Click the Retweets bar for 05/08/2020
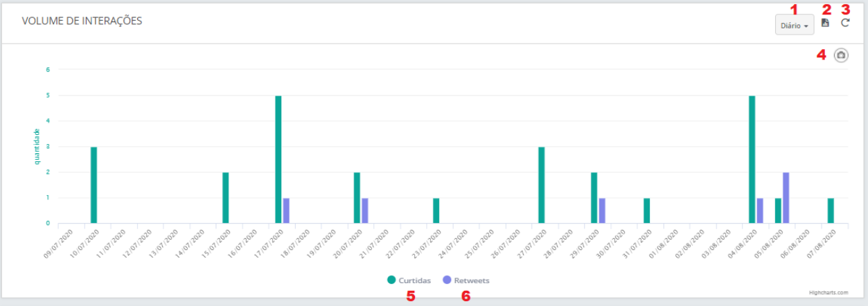The width and height of the screenshot is (868, 306). pyautogui.click(x=786, y=198)
